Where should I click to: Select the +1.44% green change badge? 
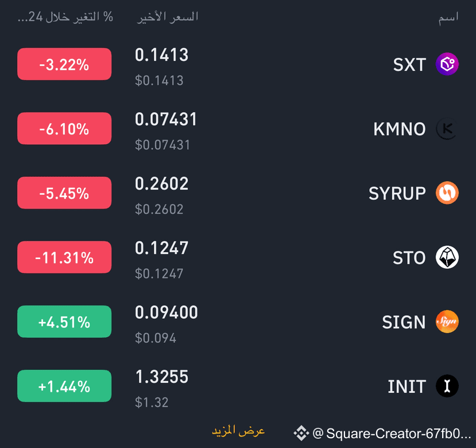click(x=64, y=386)
